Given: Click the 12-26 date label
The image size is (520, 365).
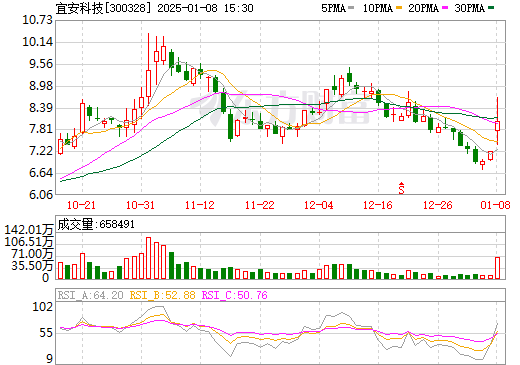Looking at the screenshot, I should point(437,205).
